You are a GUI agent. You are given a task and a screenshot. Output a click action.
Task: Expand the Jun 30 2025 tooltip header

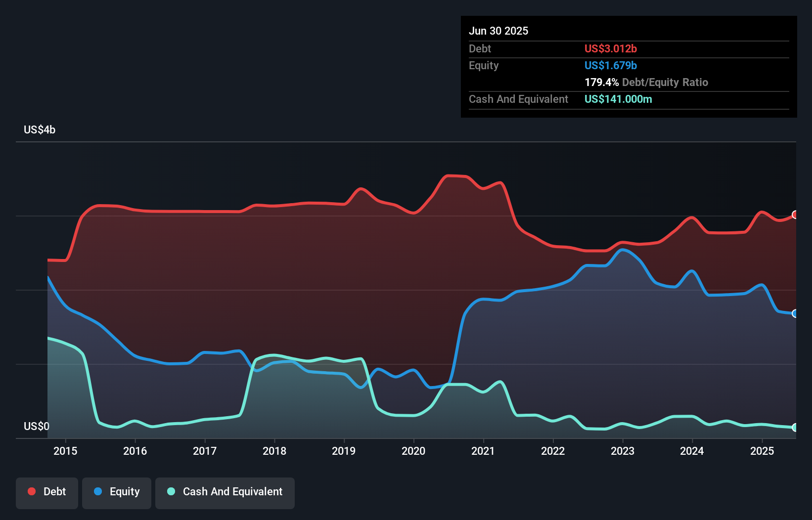point(498,31)
